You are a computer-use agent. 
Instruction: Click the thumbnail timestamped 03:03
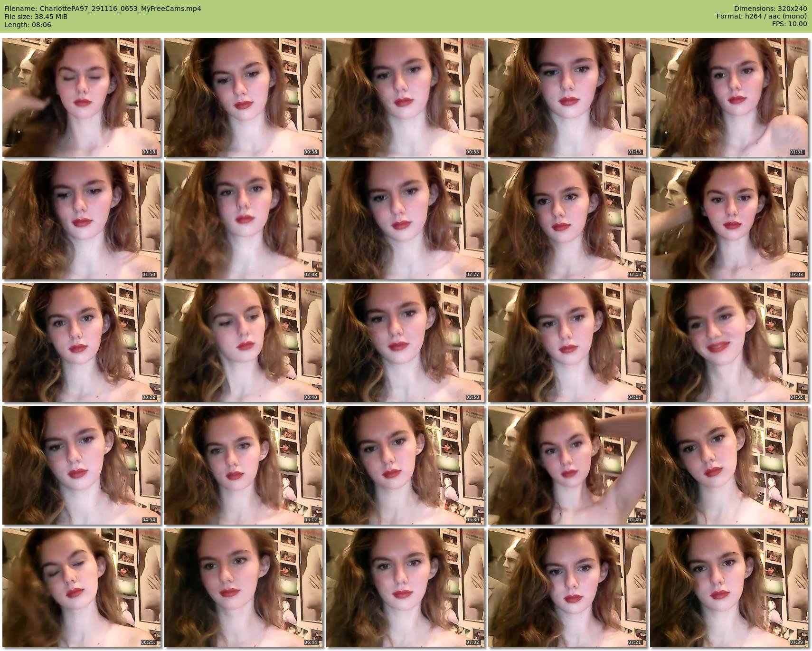point(729,220)
